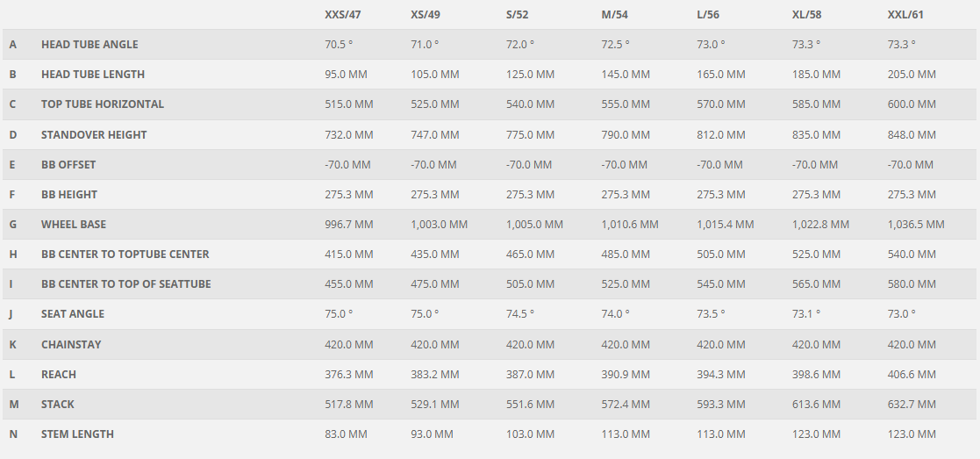Select the WHEEL BASE row label
Viewport: 980px width, 459px height.
(74, 225)
